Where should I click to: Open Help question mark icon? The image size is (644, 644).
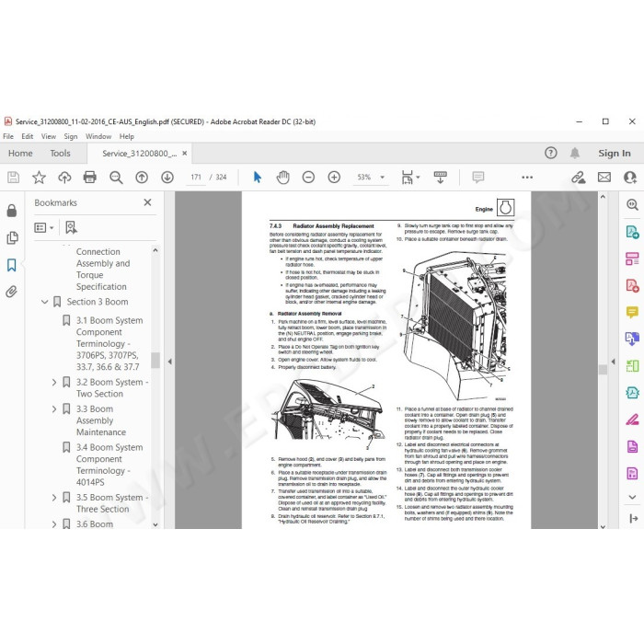551,154
